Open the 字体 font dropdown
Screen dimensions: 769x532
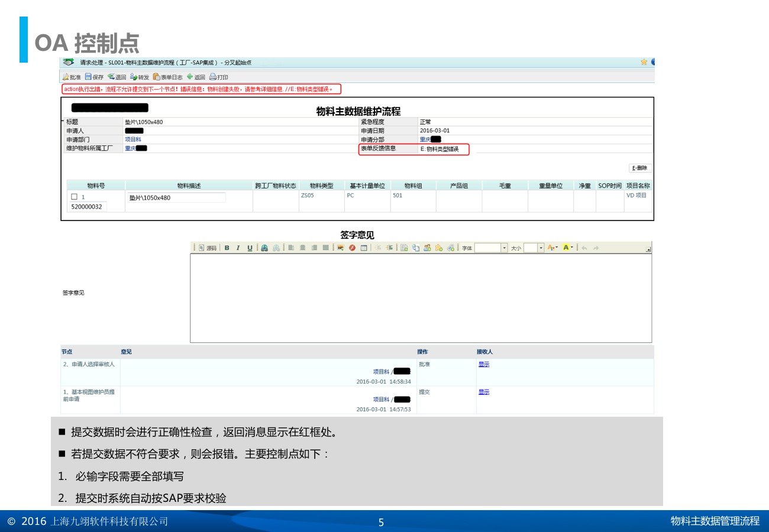click(x=504, y=248)
